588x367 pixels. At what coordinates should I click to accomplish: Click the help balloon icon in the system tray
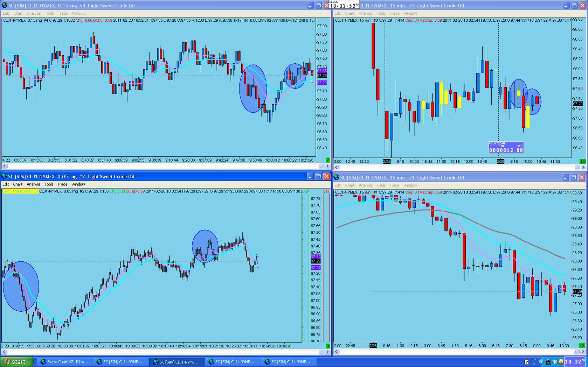coord(526,362)
